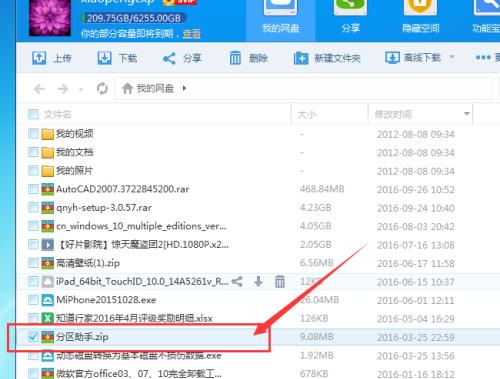Sort by 修改时间 column header

point(393,114)
